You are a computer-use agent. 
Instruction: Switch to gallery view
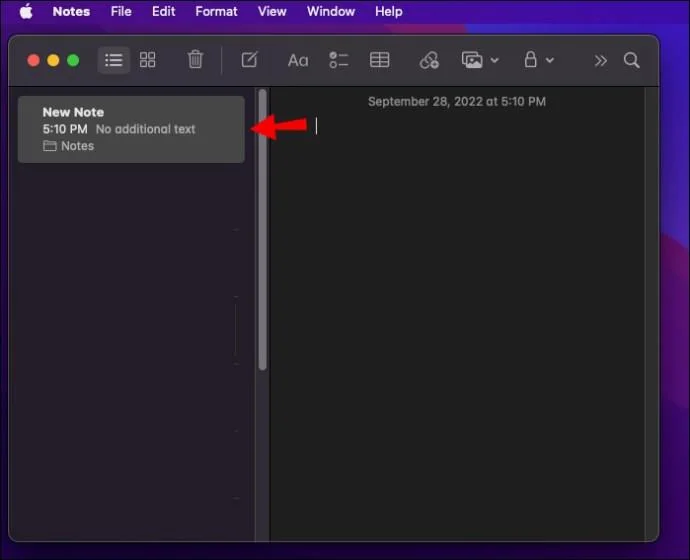click(147, 60)
